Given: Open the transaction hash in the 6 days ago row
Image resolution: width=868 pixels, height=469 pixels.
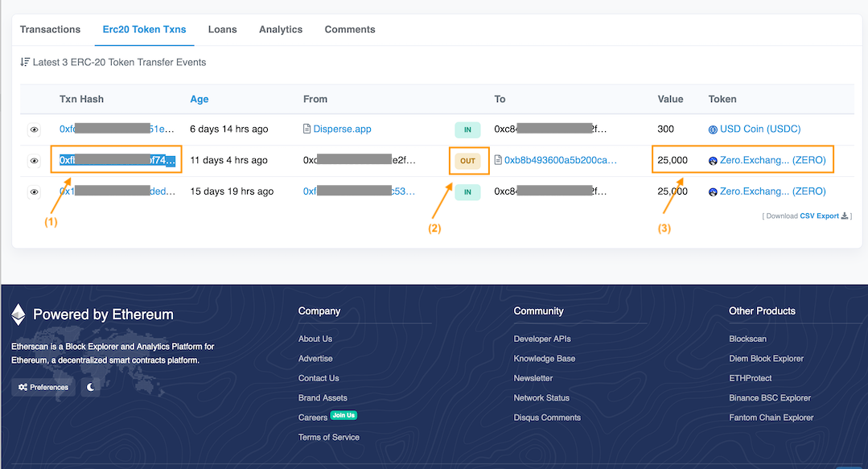Looking at the screenshot, I should pos(117,129).
